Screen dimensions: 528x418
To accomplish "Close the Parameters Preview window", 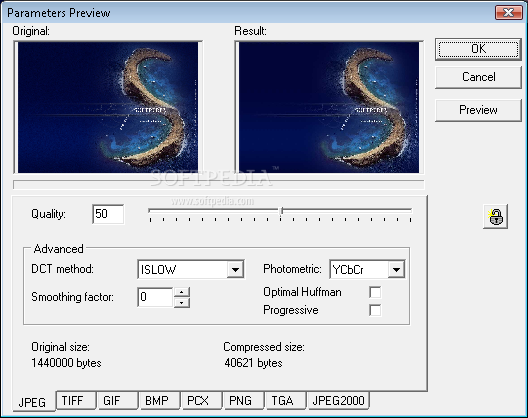I will 508,13.
